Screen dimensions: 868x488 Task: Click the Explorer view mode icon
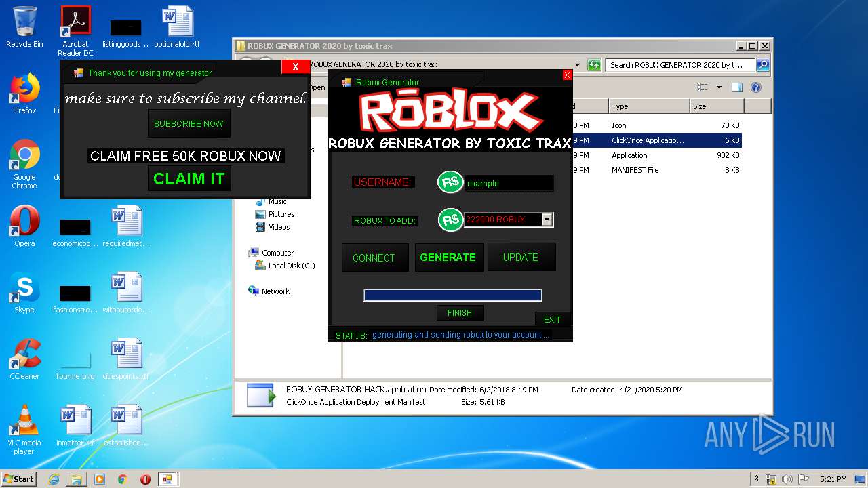pos(703,87)
